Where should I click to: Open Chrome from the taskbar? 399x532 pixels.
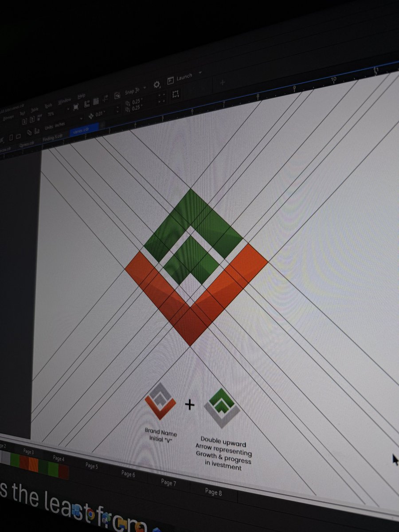90,514
